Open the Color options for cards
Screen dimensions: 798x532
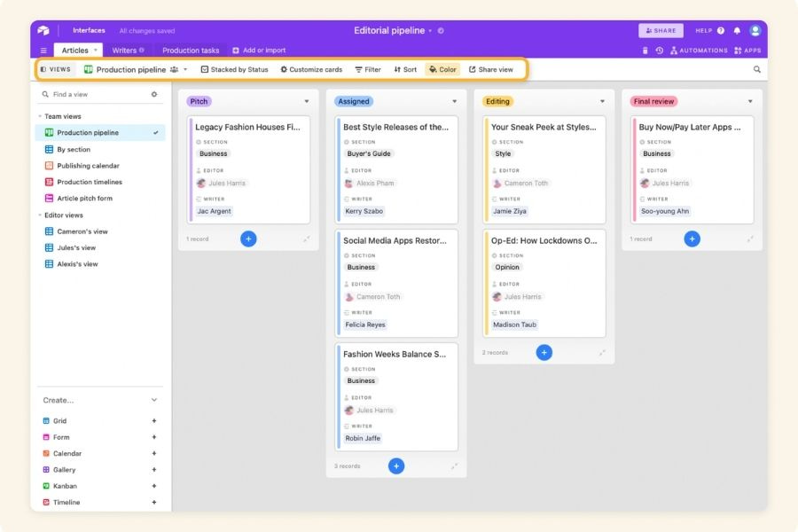click(442, 69)
